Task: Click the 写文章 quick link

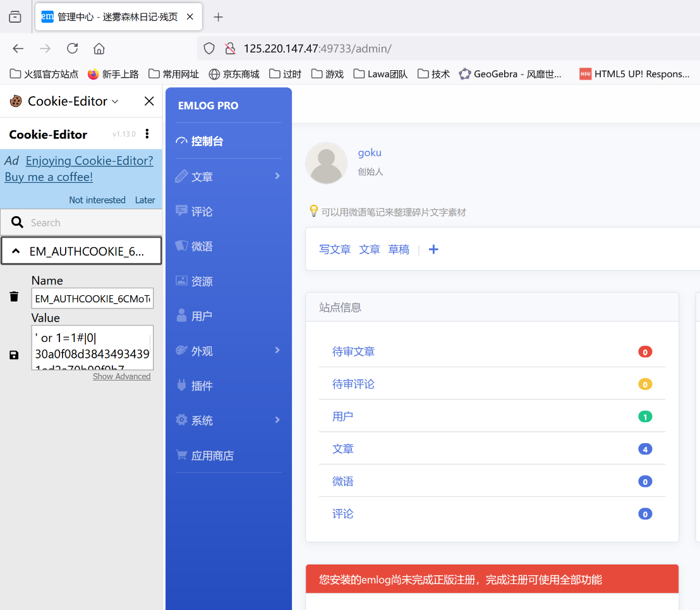Action: coord(335,250)
